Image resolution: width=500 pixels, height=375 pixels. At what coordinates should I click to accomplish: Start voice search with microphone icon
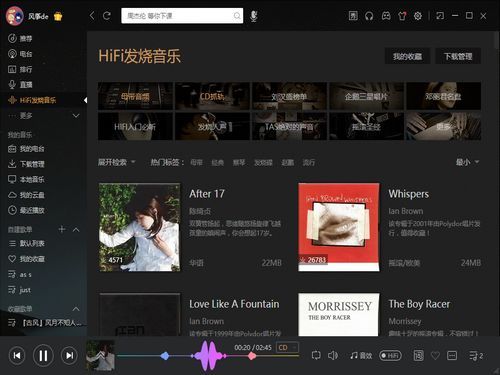[x=254, y=16]
